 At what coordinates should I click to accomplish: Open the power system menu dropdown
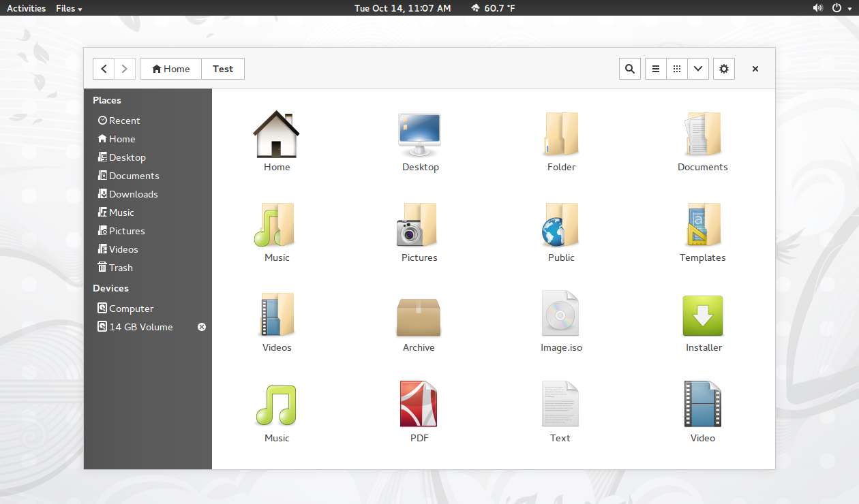pyautogui.click(x=842, y=8)
